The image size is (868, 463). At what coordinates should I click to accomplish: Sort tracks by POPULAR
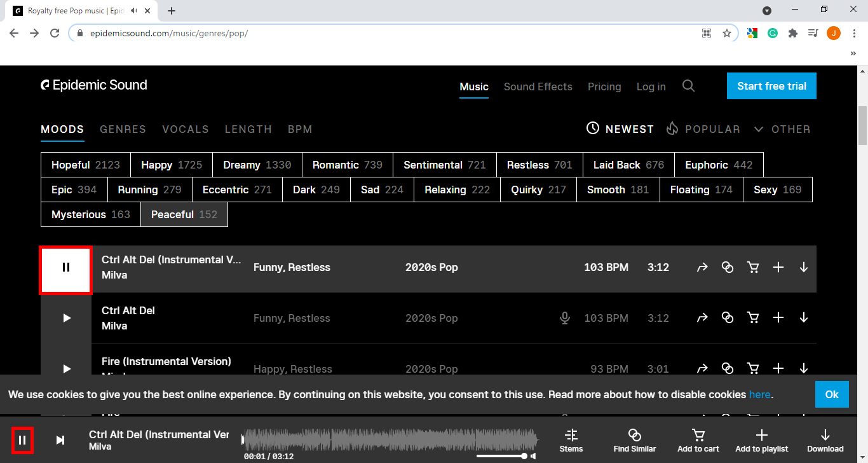[703, 129]
